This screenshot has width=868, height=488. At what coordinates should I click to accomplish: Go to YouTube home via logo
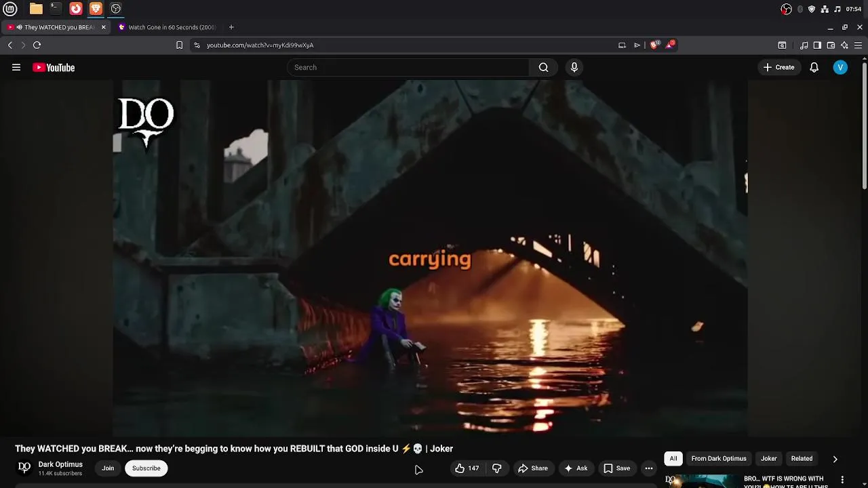tap(54, 67)
